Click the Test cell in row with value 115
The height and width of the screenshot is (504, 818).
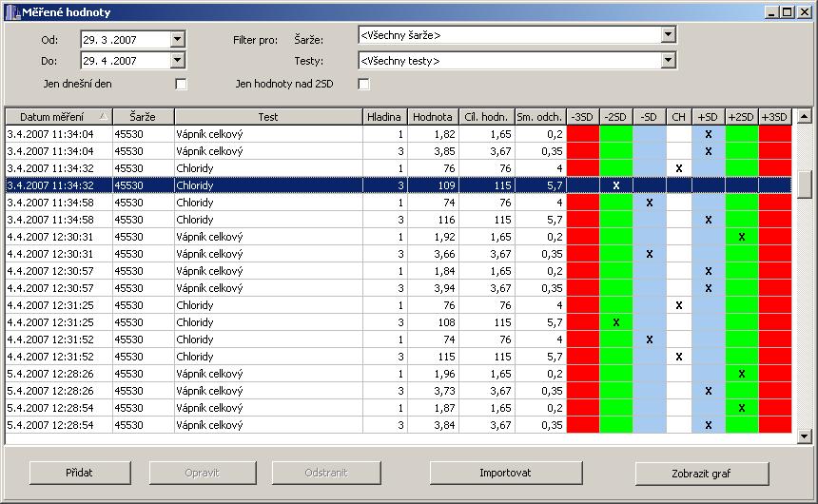(x=268, y=357)
